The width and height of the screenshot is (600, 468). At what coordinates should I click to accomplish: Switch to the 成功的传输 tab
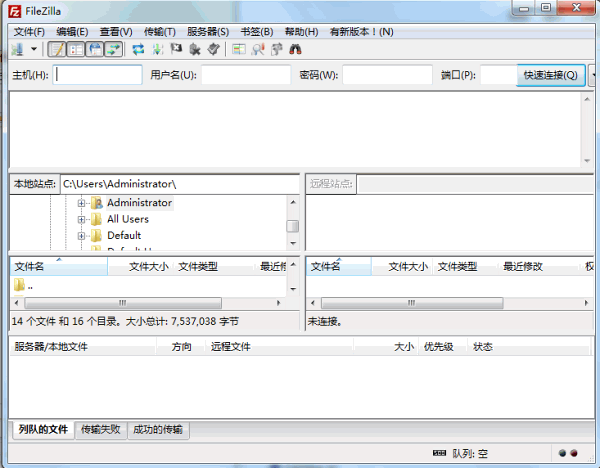click(x=158, y=430)
